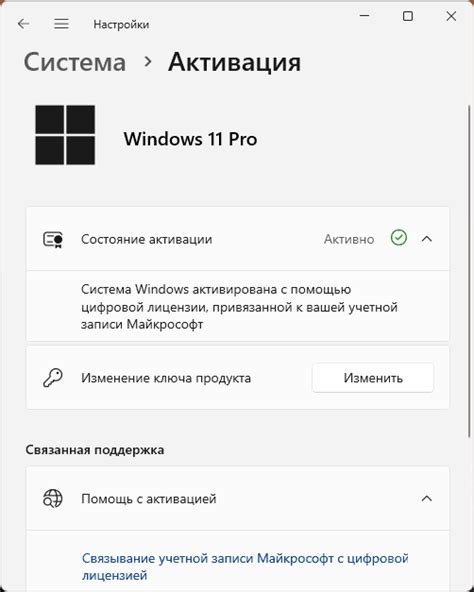The width and height of the screenshot is (474, 592).
Task: Click the vertical scrollbar
Action: [x=469, y=270]
